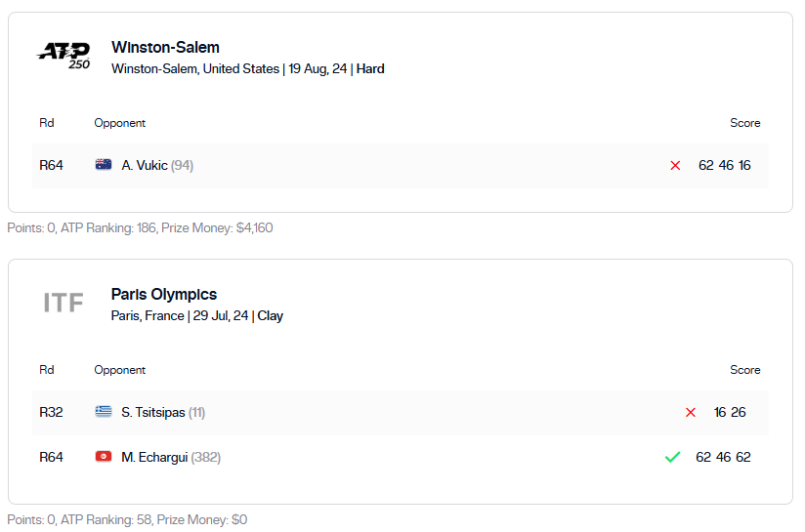This screenshot has width=805, height=532.
Task: Click the red X loss icon for Vukic match
Action: click(675, 166)
